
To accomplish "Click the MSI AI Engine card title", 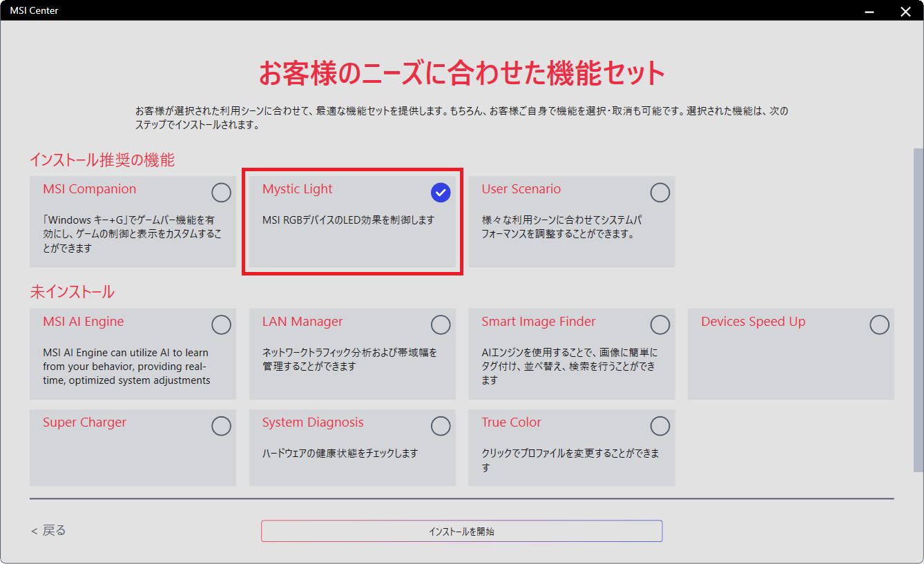I will (84, 322).
